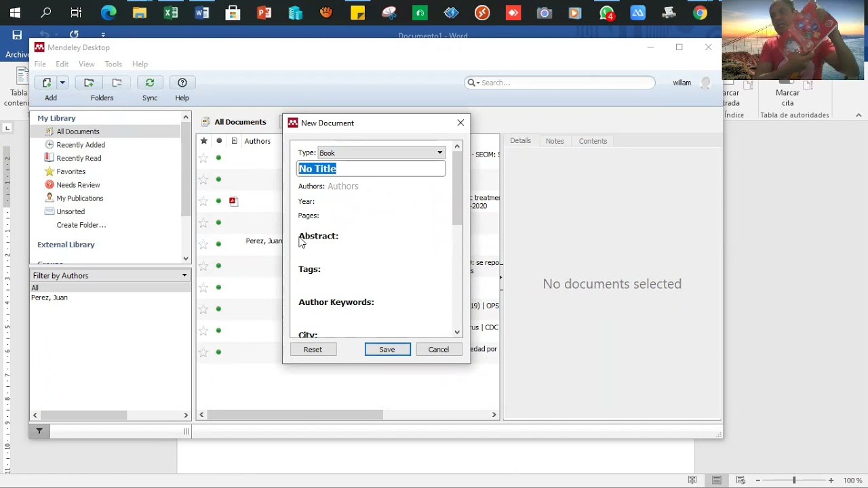Click the No Title field in New Document
Viewport: 868px width, 488px height.
[x=371, y=169]
